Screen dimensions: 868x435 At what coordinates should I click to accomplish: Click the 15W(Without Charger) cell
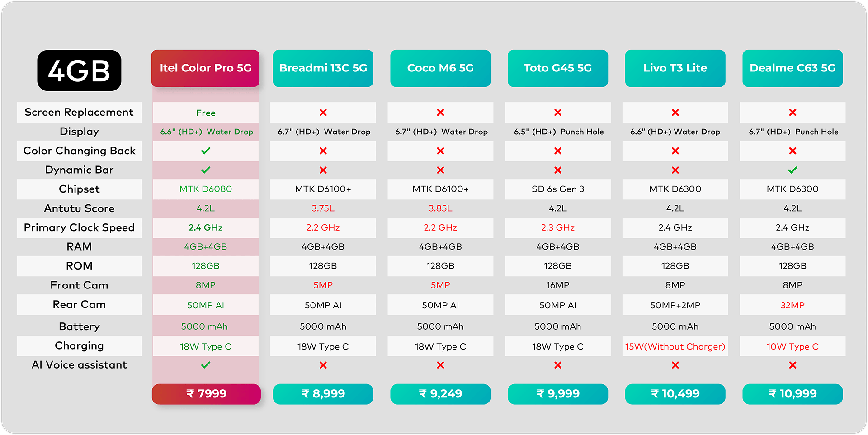pyautogui.click(x=675, y=346)
